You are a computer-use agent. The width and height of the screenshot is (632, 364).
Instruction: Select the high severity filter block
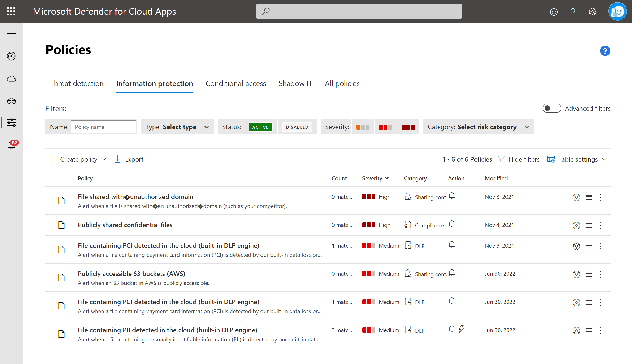[x=408, y=127]
